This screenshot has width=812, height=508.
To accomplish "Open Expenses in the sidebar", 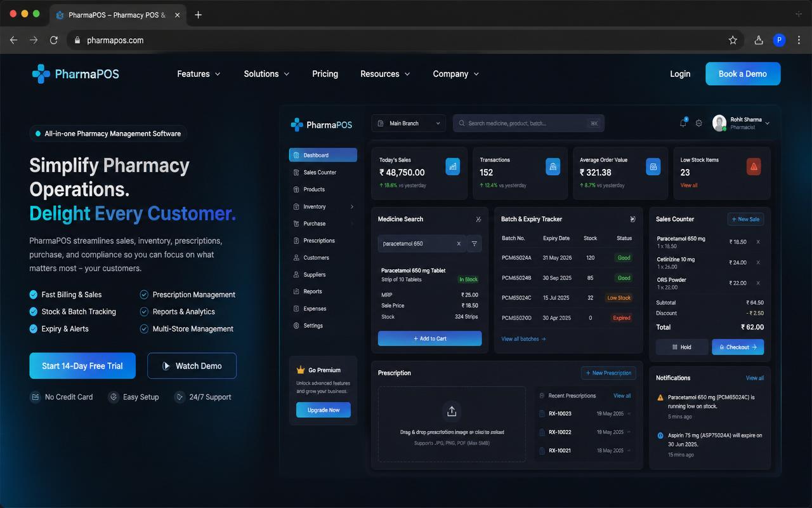I will point(323,309).
